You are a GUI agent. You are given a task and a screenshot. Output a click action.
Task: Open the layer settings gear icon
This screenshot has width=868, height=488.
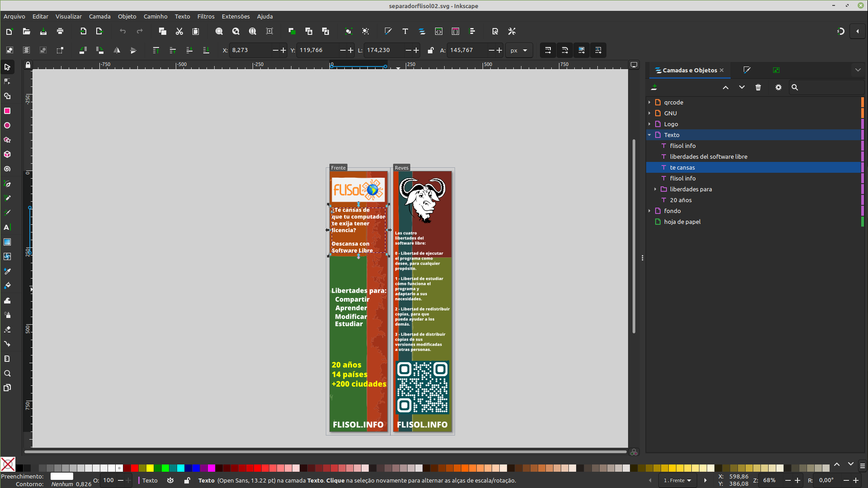coord(778,87)
